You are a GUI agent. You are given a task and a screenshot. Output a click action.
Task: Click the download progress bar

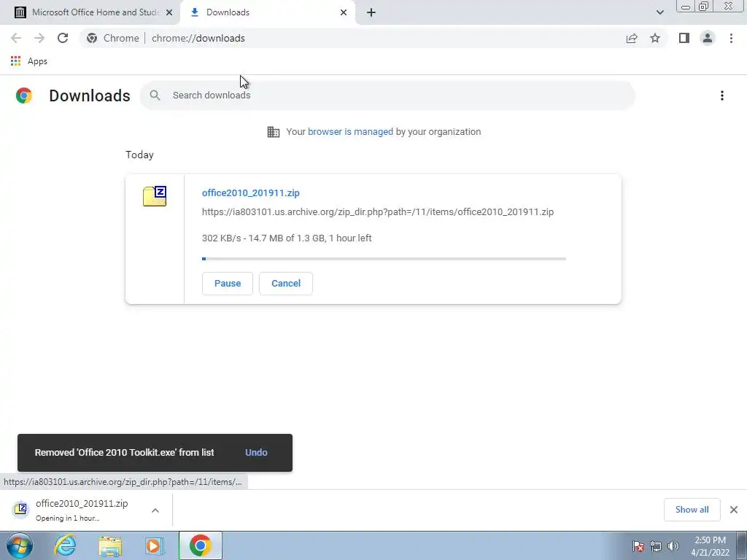click(x=384, y=259)
